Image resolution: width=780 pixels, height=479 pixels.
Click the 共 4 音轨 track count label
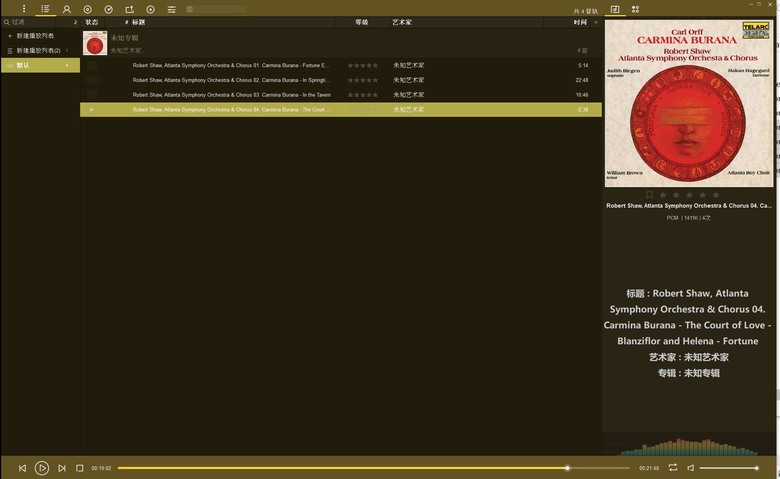pos(585,11)
